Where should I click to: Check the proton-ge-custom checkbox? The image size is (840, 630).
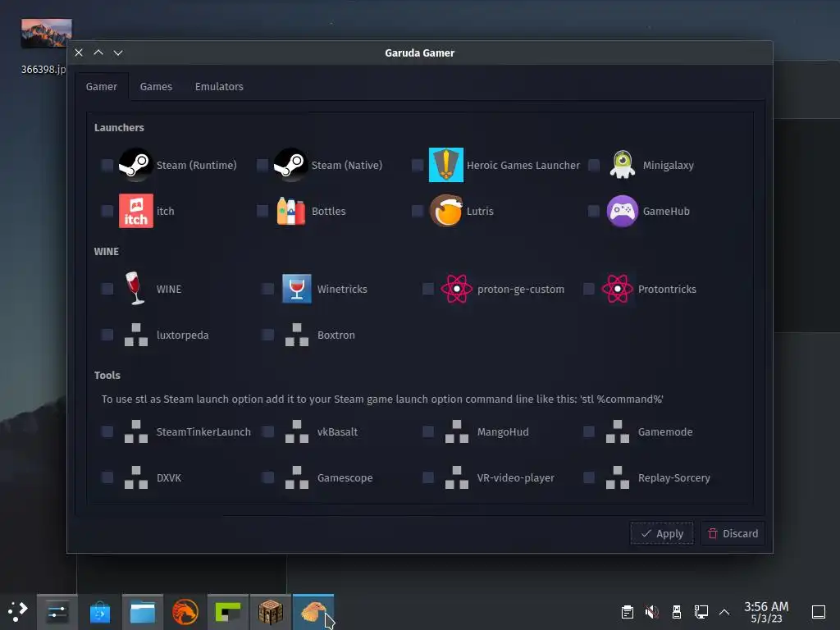tap(428, 289)
